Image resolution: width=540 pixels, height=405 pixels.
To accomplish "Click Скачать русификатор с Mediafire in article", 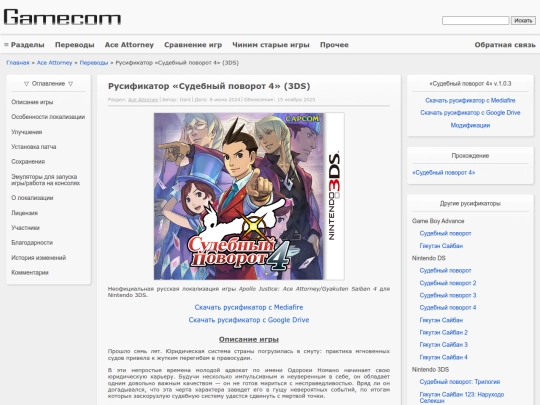I will [x=249, y=307].
